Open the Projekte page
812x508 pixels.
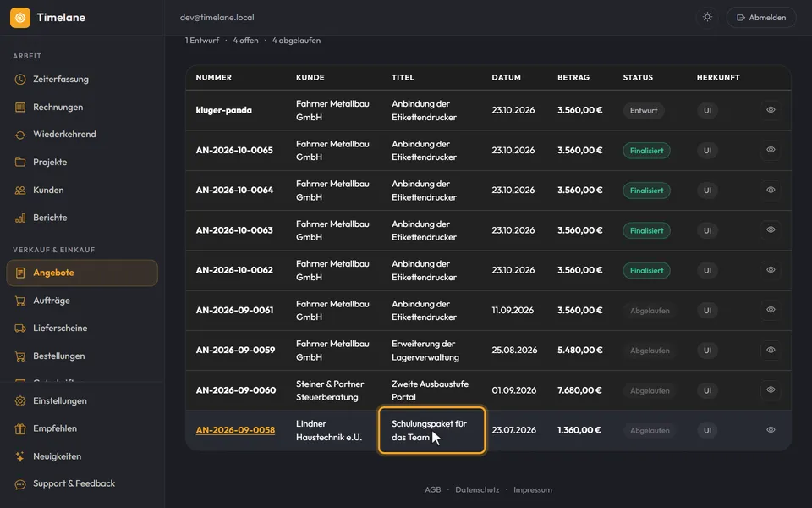click(82, 163)
